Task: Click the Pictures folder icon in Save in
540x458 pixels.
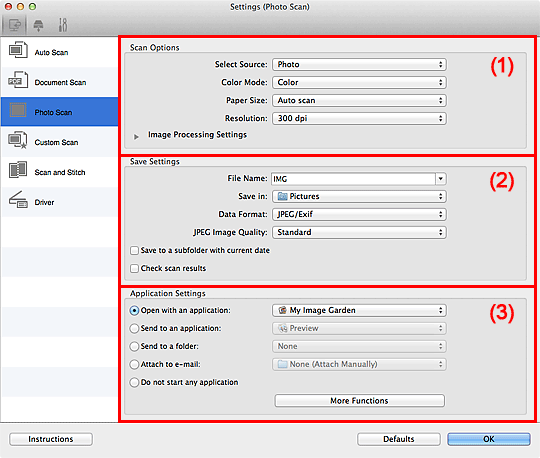Action: 282,196
